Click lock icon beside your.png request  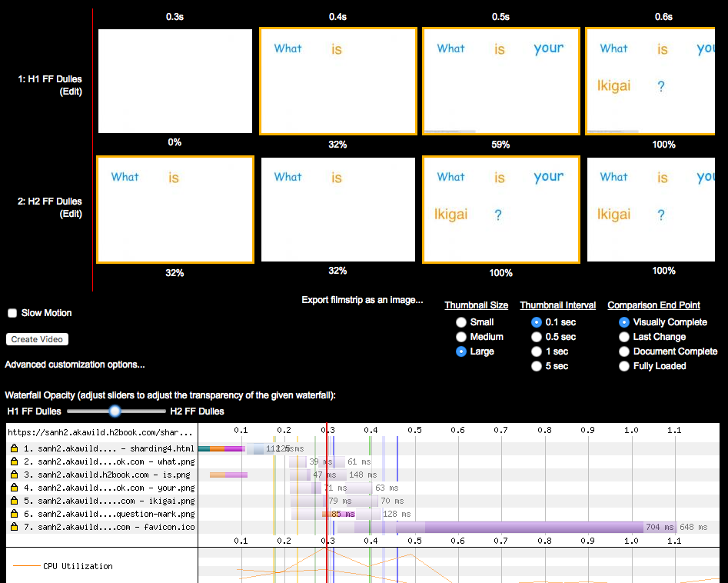click(15, 488)
